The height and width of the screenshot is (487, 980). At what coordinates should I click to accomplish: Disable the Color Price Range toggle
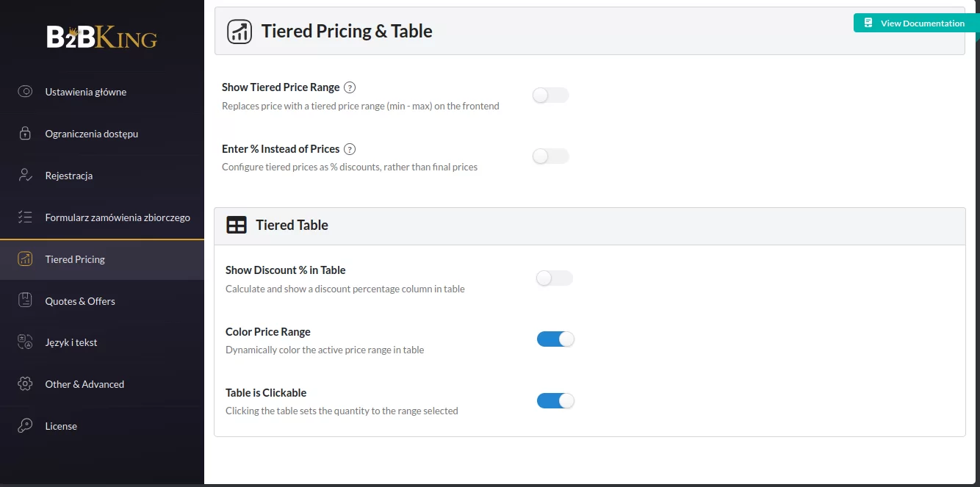pos(555,339)
